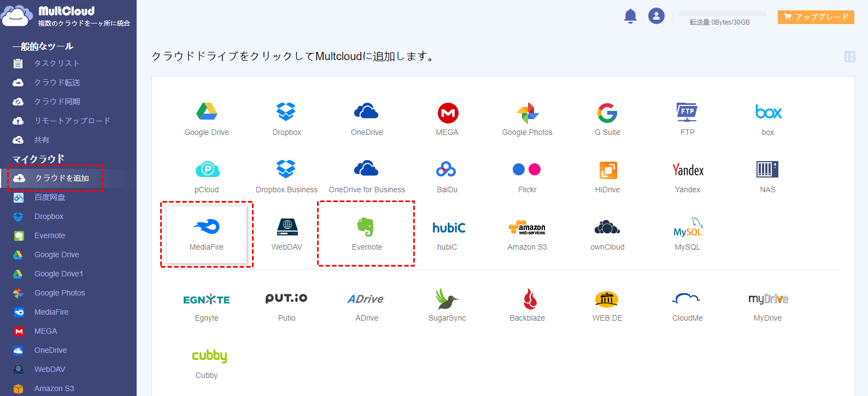868x396 pixels.
Task: Add the Backblaze storage
Action: [x=527, y=305]
